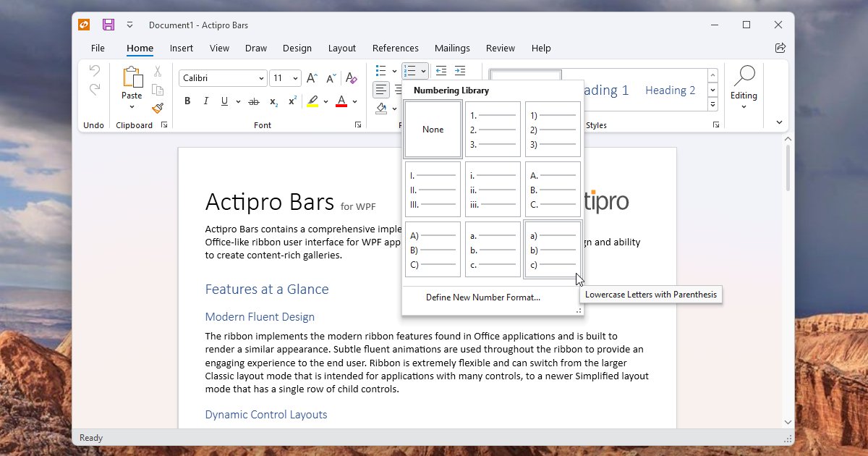Open the Styles dialog launcher
The height and width of the screenshot is (456, 868).
pos(715,125)
